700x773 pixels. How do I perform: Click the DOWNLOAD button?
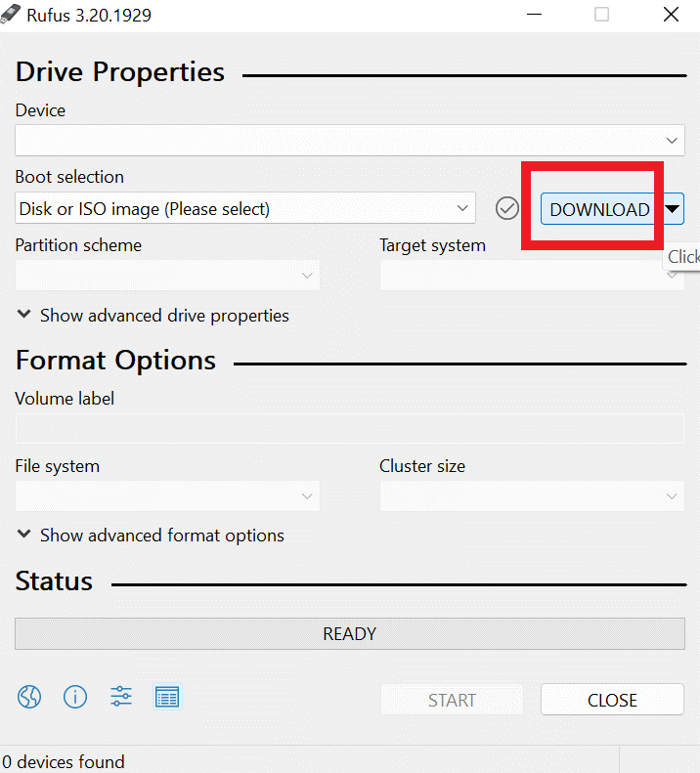600,209
